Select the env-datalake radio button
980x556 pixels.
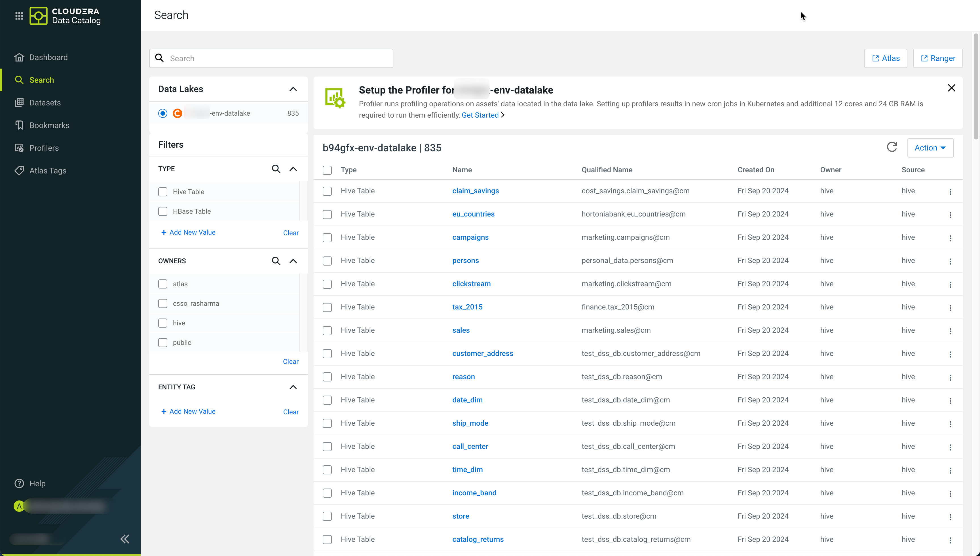(x=163, y=113)
